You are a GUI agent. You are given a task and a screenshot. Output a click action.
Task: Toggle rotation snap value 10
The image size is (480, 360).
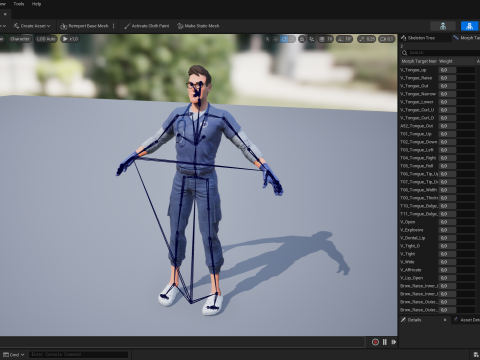pyautogui.click(x=344, y=39)
